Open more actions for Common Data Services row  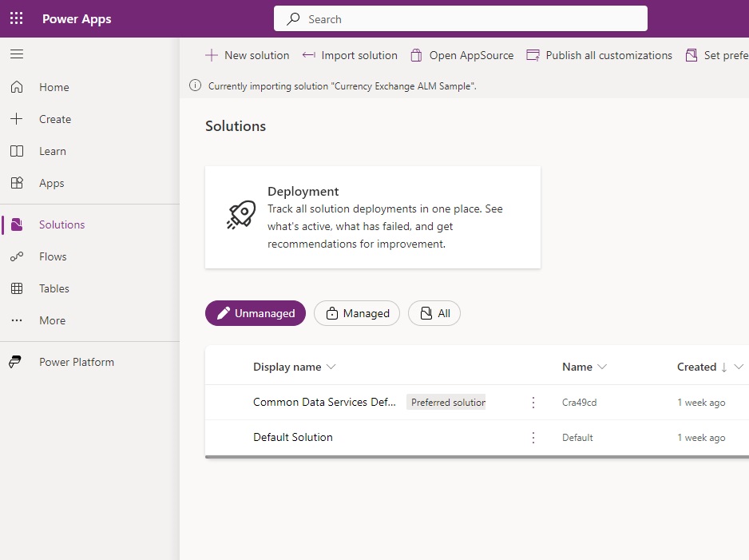[533, 403]
